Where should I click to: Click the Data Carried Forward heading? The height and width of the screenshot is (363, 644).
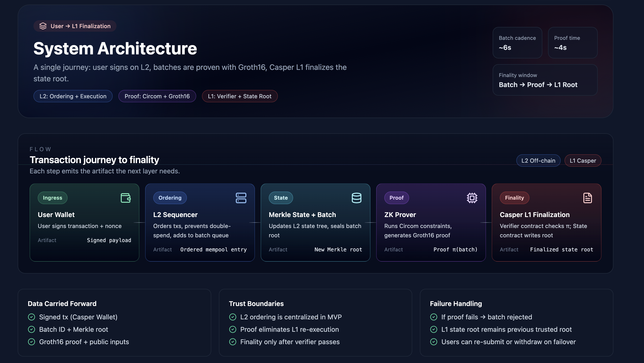coord(62,304)
